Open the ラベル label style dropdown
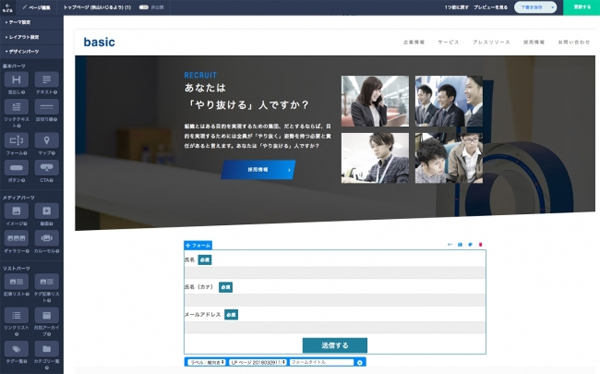Viewport: 600px width, 374px height. pyautogui.click(x=207, y=362)
